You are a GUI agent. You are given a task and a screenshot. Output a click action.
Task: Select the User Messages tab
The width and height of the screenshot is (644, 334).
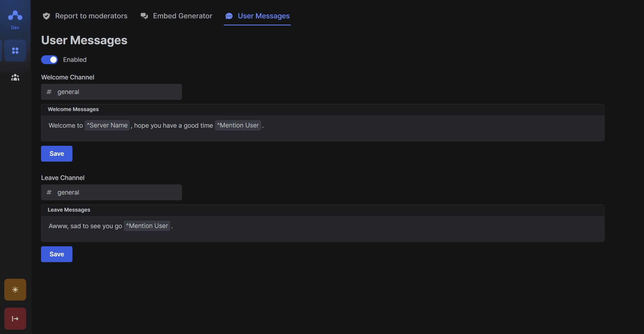[x=263, y=16]
